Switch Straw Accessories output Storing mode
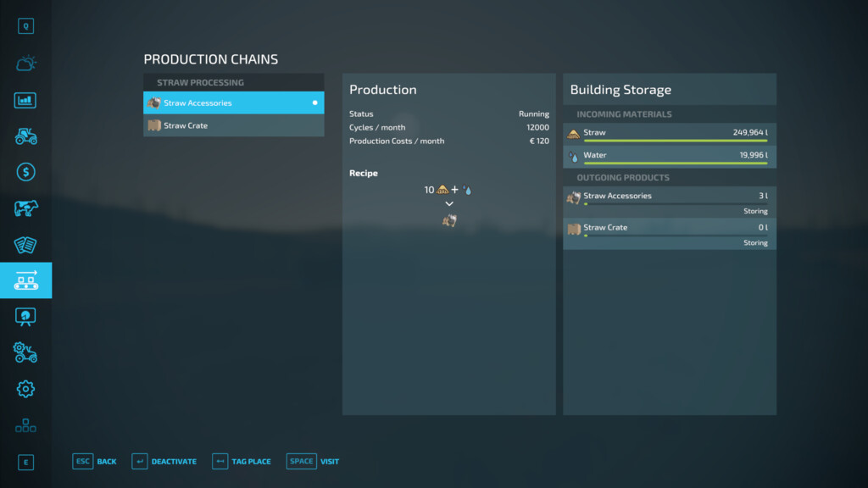 pyautogui.click(x=754, y=211)
